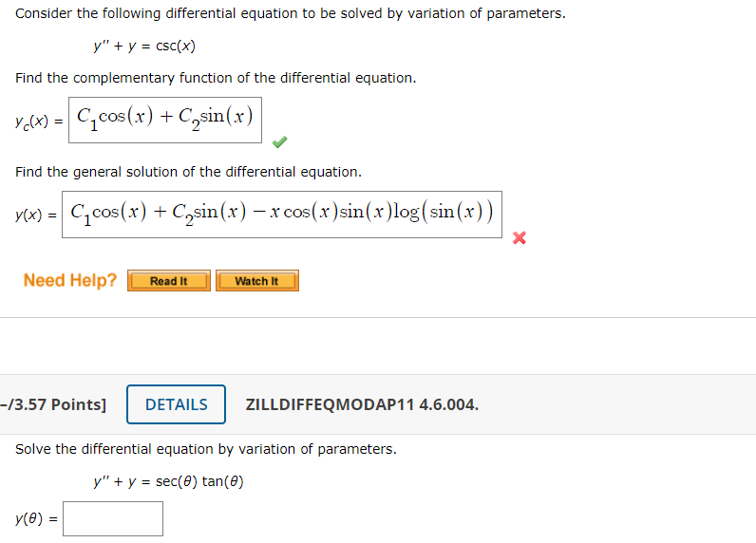
Task: Click the complementary function answer field
Action: coord(165,120)
